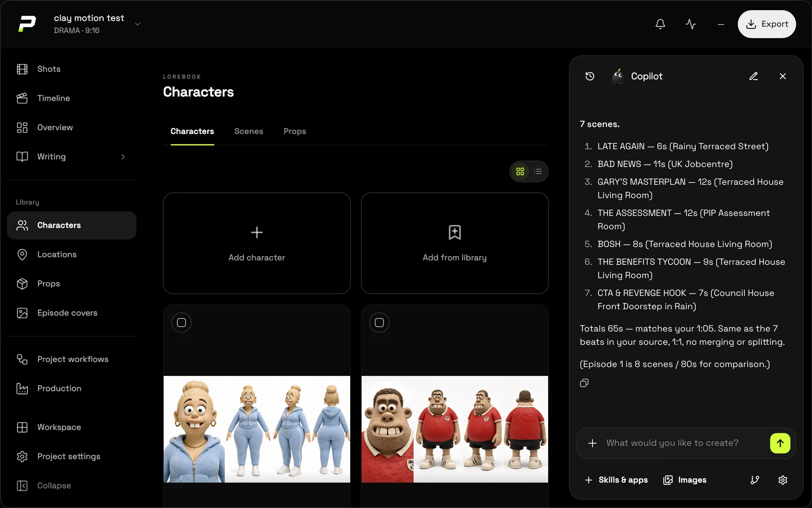Expand the project name dropdown
This screenshot has width=812, height=508.
pos(137,24)
